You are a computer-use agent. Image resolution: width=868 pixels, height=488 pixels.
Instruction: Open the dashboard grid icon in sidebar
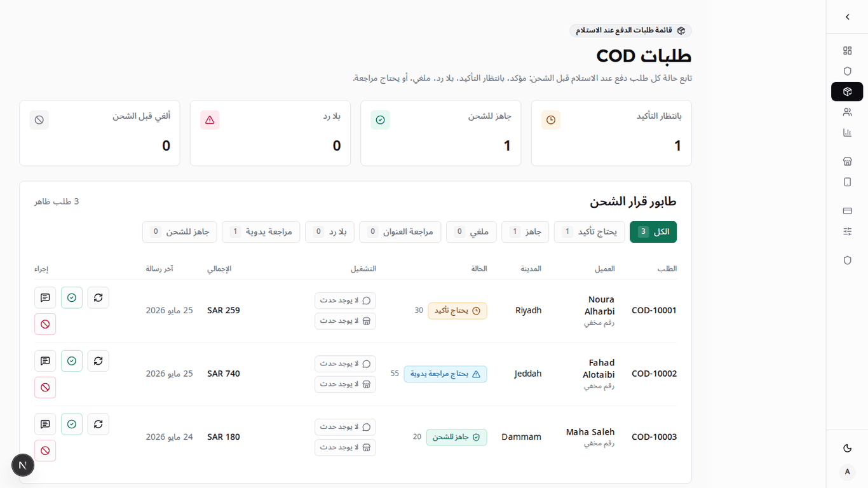[x=847, y=50]
